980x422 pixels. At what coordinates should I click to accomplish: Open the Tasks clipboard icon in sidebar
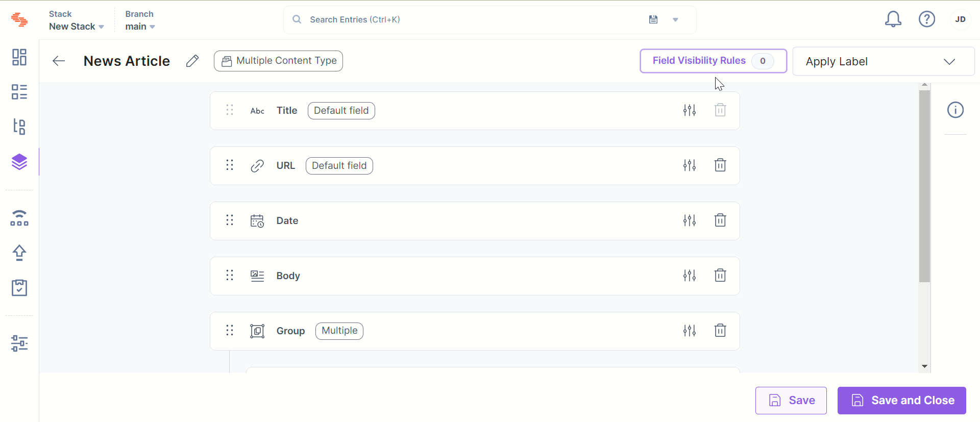[x=19, y=288]
